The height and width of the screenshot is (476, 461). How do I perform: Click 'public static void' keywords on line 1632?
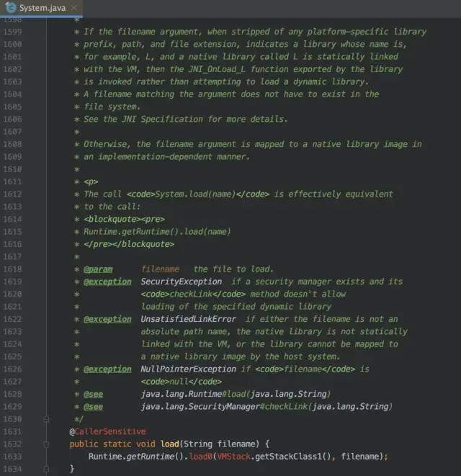tap(112, 444)
